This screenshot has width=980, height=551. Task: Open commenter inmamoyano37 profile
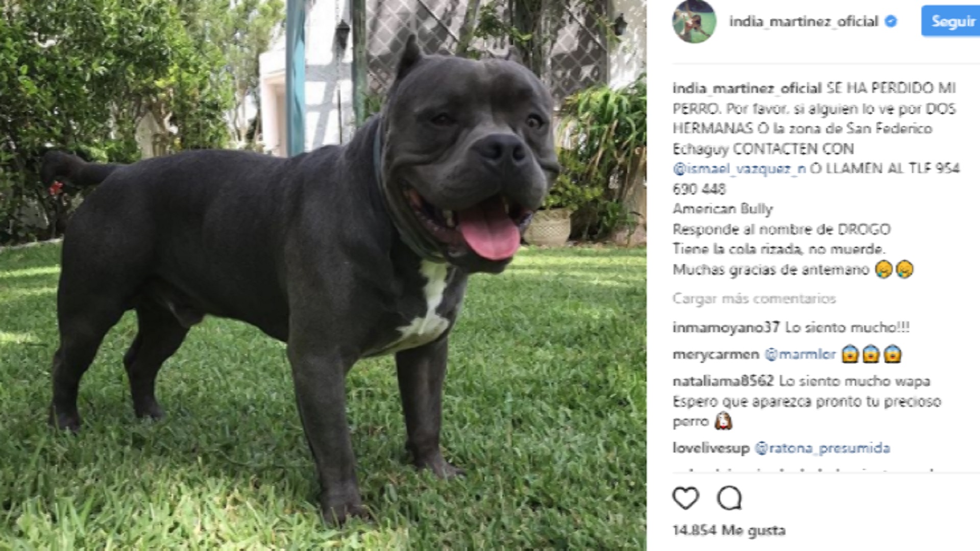click(726, 328)
